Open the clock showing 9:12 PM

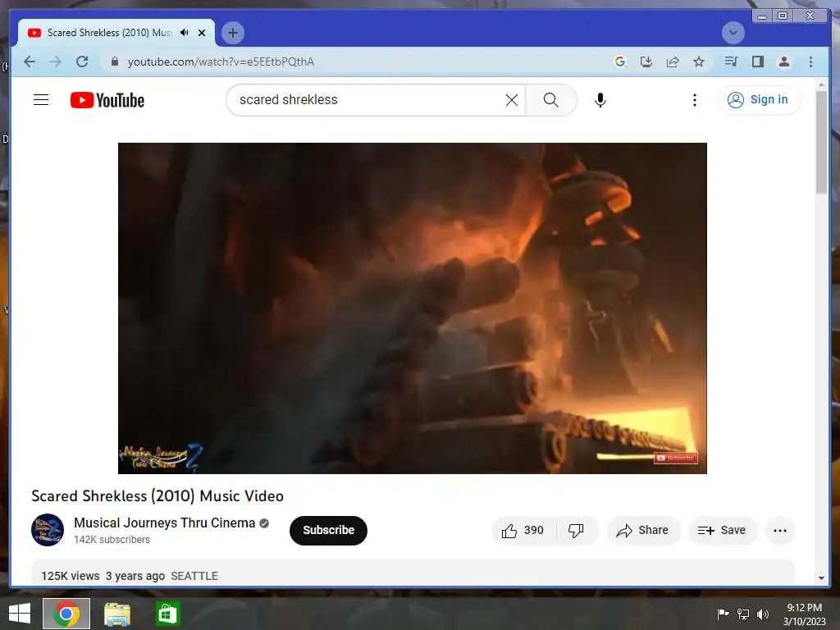804,614
